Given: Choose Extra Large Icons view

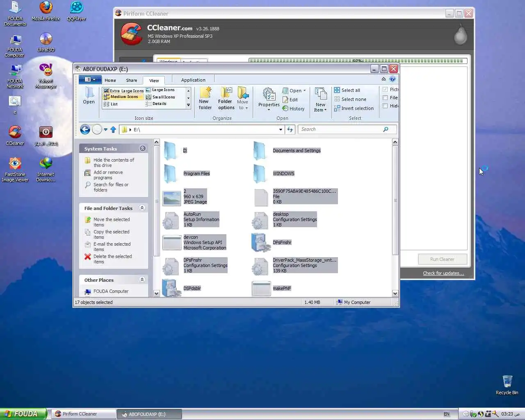Looking at the screenshot, I should (123, 91).
